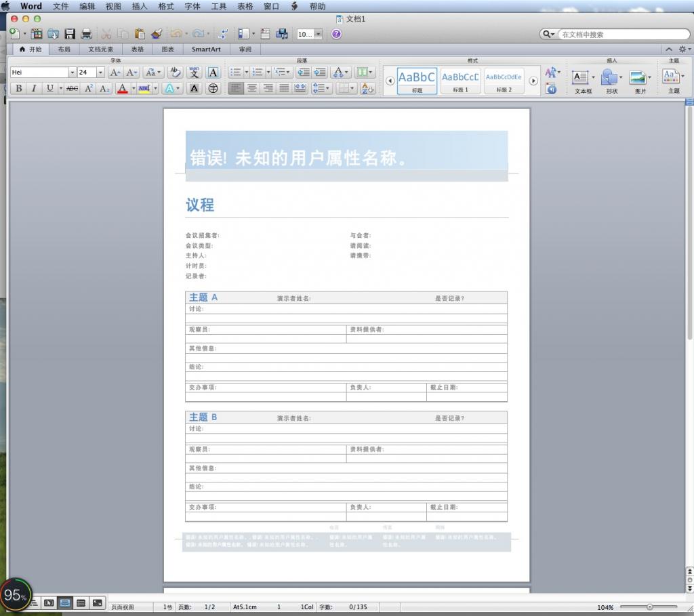This screenshot has width=694, height=616.
Task: Insert enclosed character circle icon
Action: [x=213, y=89]
